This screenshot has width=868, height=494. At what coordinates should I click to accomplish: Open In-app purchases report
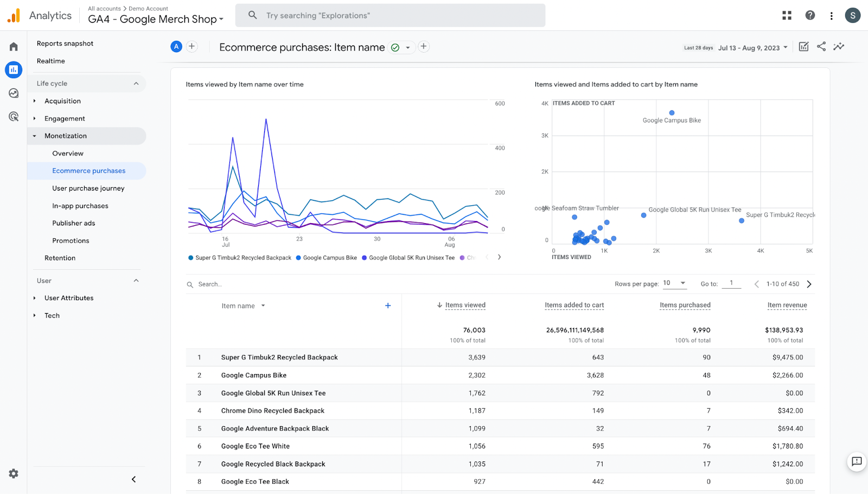(x=80, y=206)
